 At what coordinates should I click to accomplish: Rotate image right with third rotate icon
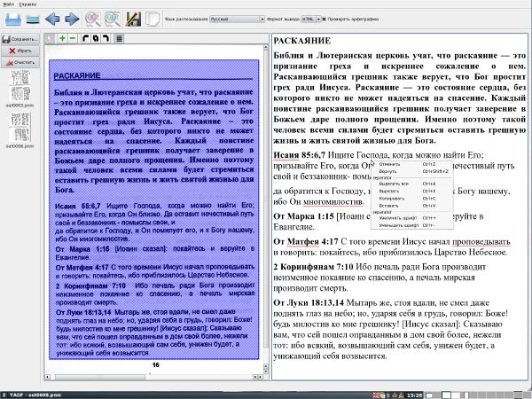point(106,38)
